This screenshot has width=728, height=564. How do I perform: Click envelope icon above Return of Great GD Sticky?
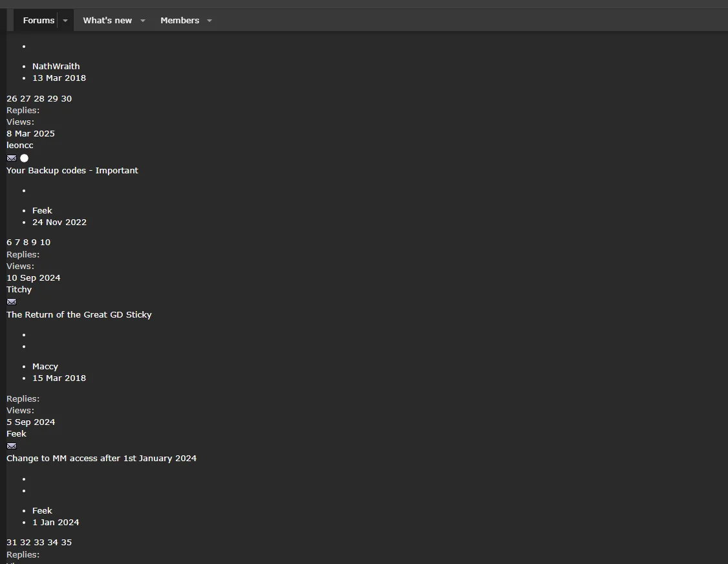click(x=12, y=302)
